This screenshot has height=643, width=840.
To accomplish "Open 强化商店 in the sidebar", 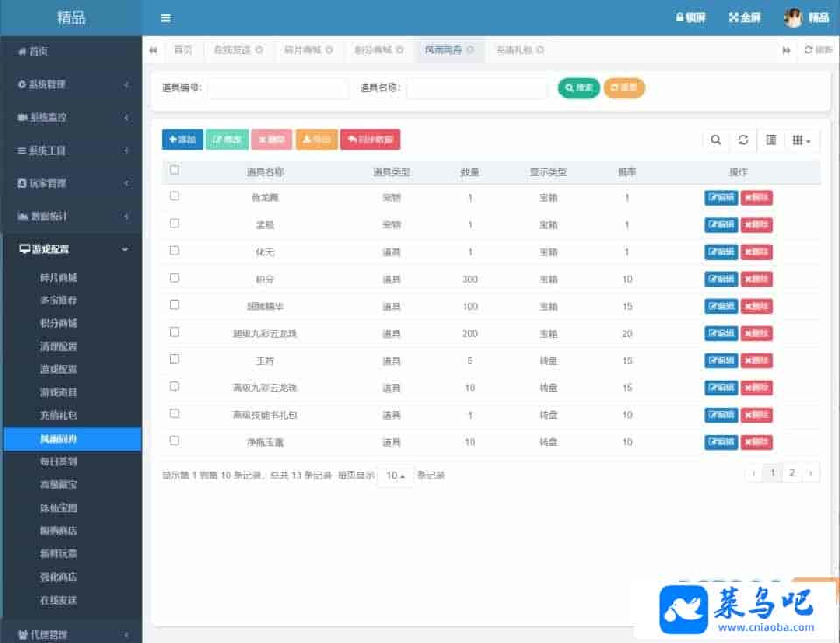I will point(59,577).
